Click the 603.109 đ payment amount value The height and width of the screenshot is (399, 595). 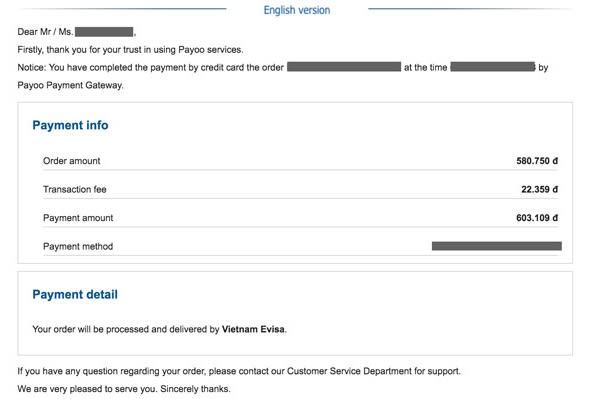click(x=537, y=218)
